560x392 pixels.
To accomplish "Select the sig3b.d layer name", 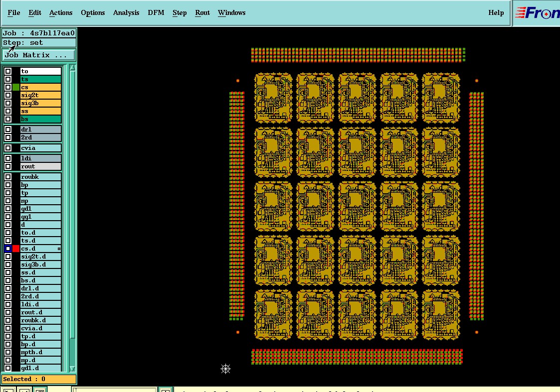I will point(41,264).
